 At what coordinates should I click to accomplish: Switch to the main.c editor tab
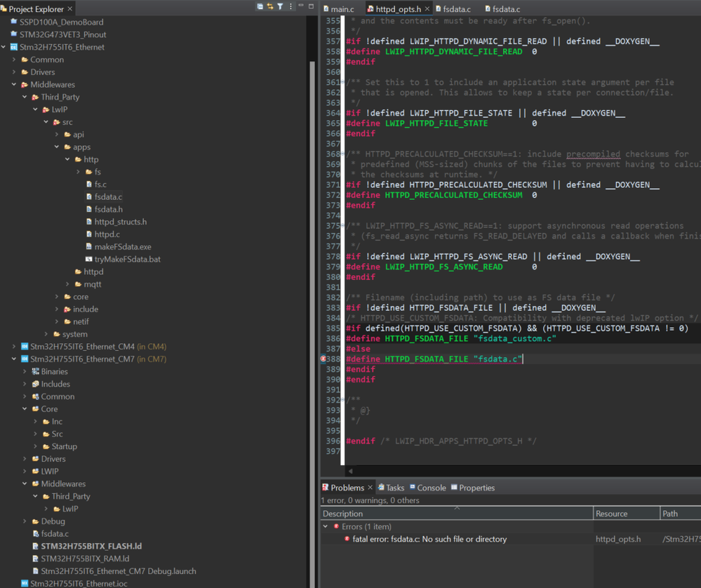(x=342, y=9)
